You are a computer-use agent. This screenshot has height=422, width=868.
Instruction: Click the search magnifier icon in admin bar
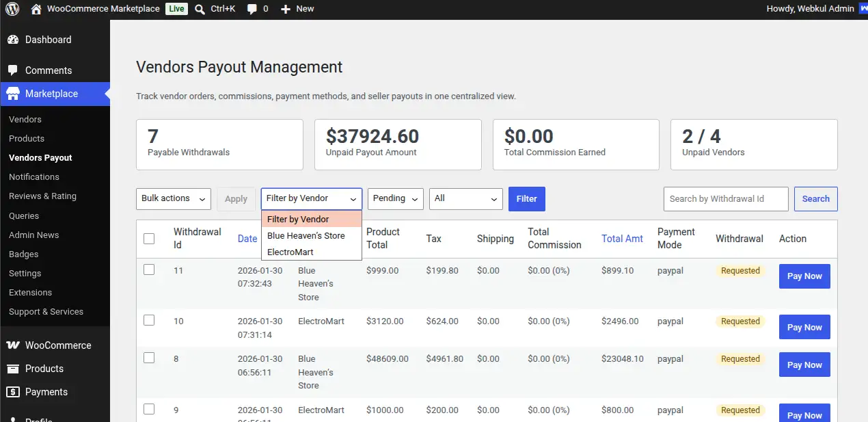click(x=199, y=9)
